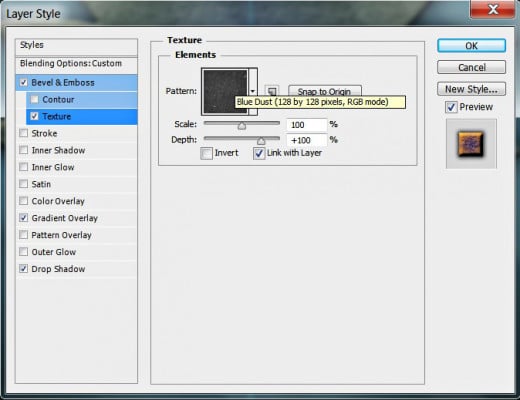The width and height of the screenshot is (520, 400).
Task: Click the create new preset from pattern icon
Action: click(x=272, y=91)
